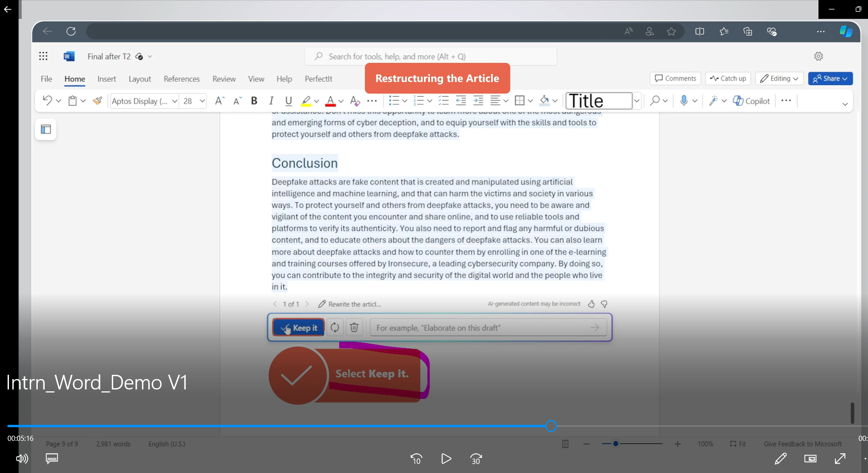
Task: Click the Copilot refine prompt input field
Action: pos(488,328)
